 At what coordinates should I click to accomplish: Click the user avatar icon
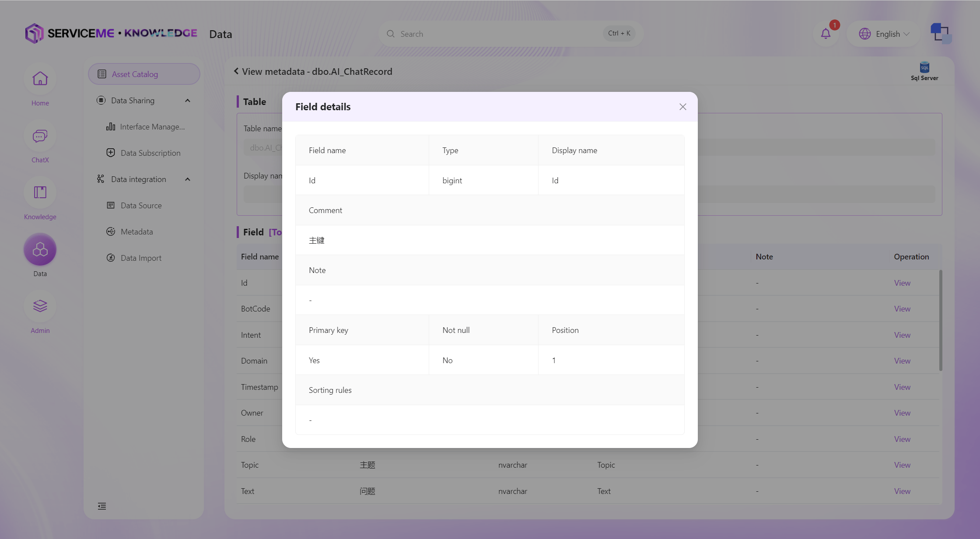click(941, 33)
